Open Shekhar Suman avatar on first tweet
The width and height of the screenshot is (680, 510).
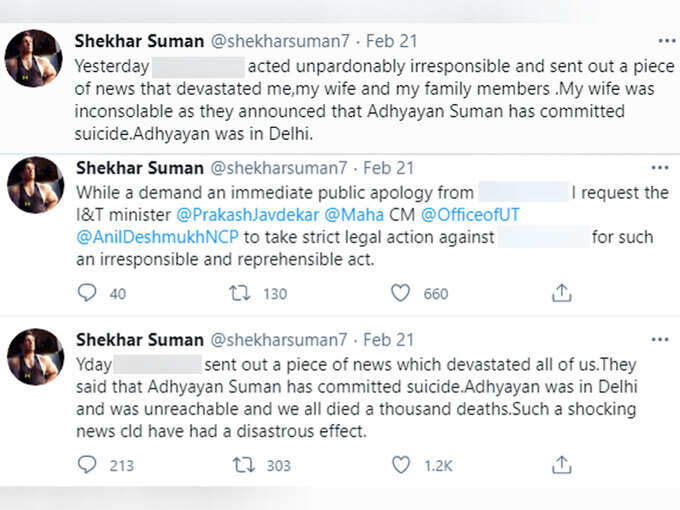pyautogui.click(x=33, y=58)
